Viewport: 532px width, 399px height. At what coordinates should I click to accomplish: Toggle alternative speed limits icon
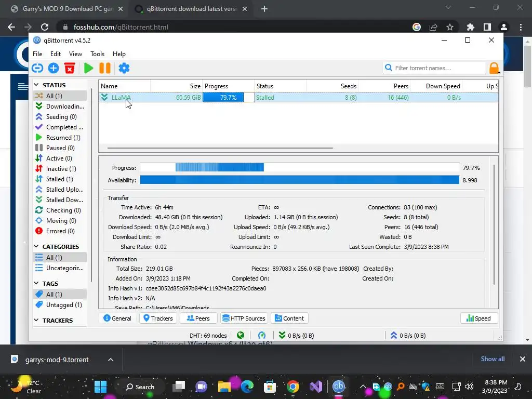(x=262, y=336)
